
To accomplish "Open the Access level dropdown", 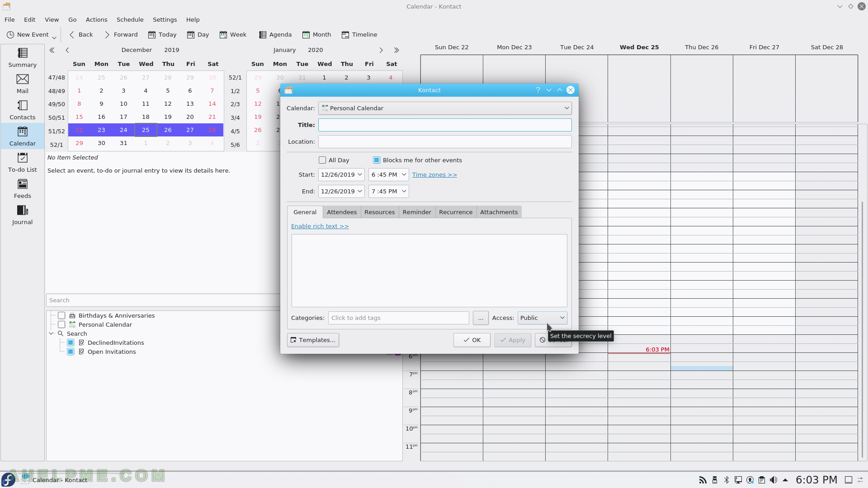I will pos(542,318).
